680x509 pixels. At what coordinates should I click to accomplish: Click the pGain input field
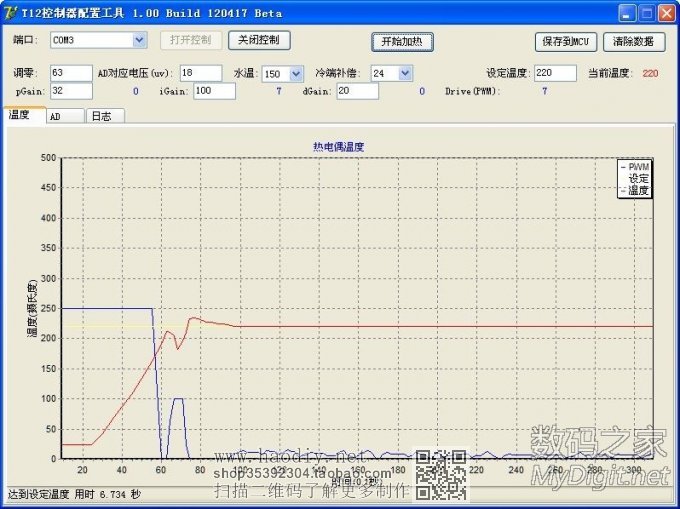(70, 91)
